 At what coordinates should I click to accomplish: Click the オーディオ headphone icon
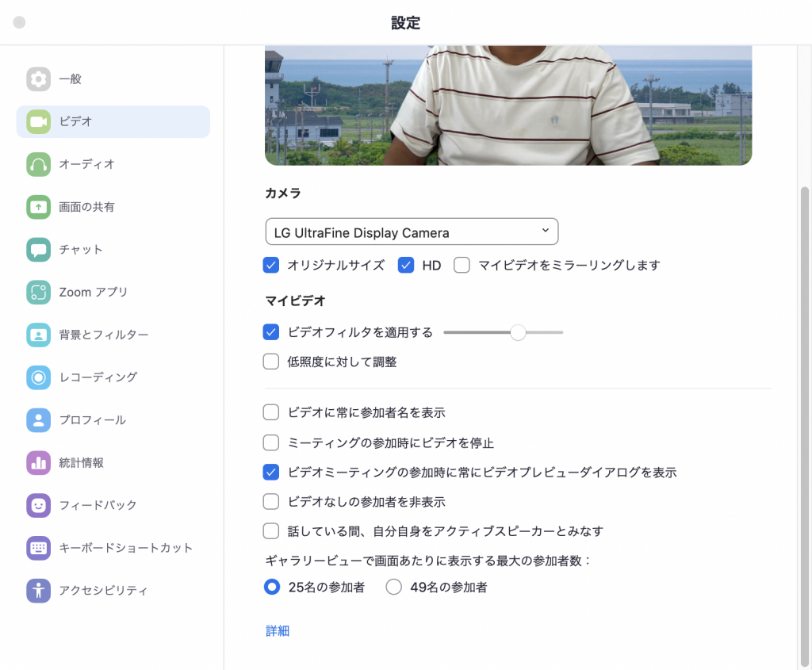pyautogui.click(x=38, y=164)
